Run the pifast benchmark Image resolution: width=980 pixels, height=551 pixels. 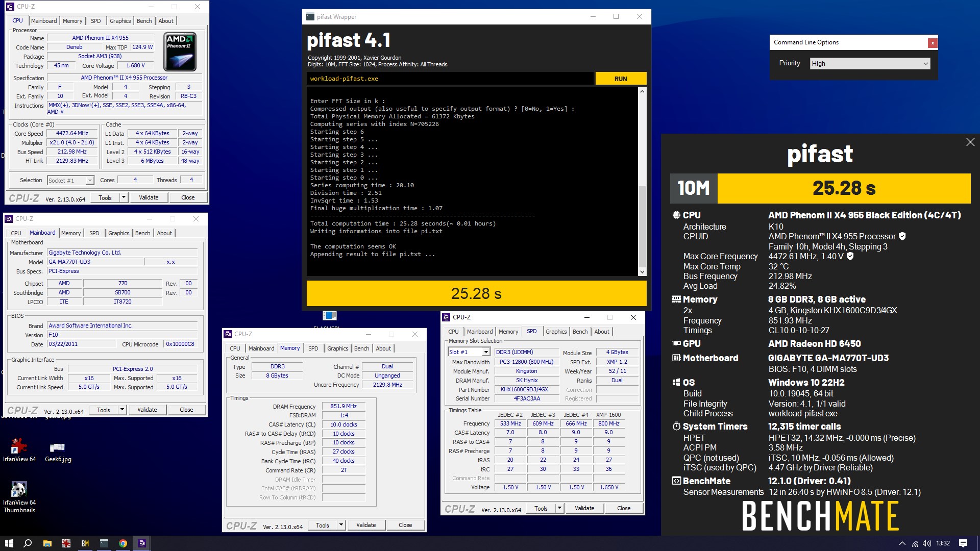coord(621,79)
